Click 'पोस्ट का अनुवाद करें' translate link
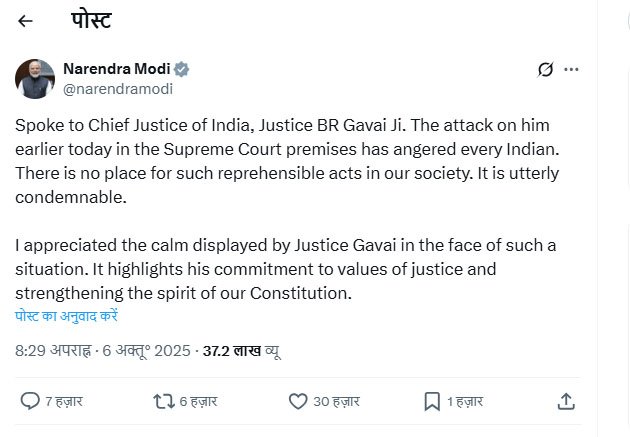This screenshot has height=437, width=630. tap(67, 315)
